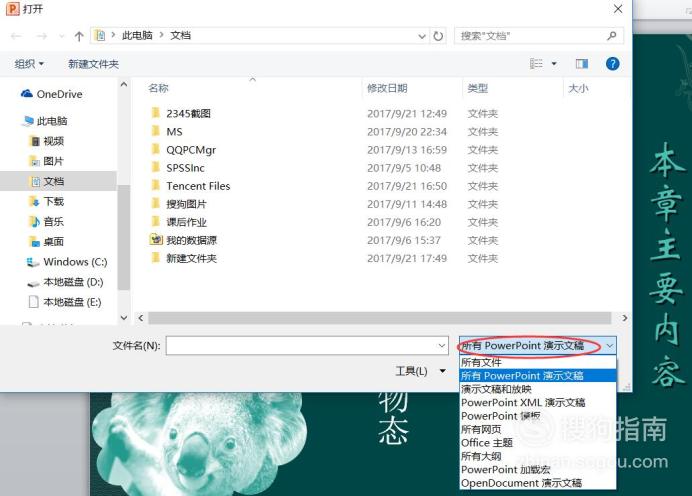This screenshot has height=496, width=692.
Task: Click the file list scroll left arrow
Action: (x=141, y=318)
